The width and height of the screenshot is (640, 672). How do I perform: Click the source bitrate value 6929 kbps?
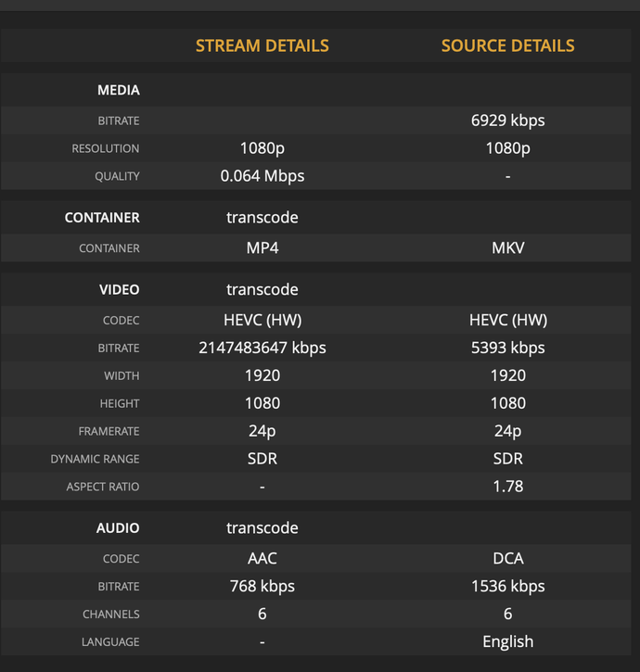(507, 120)
